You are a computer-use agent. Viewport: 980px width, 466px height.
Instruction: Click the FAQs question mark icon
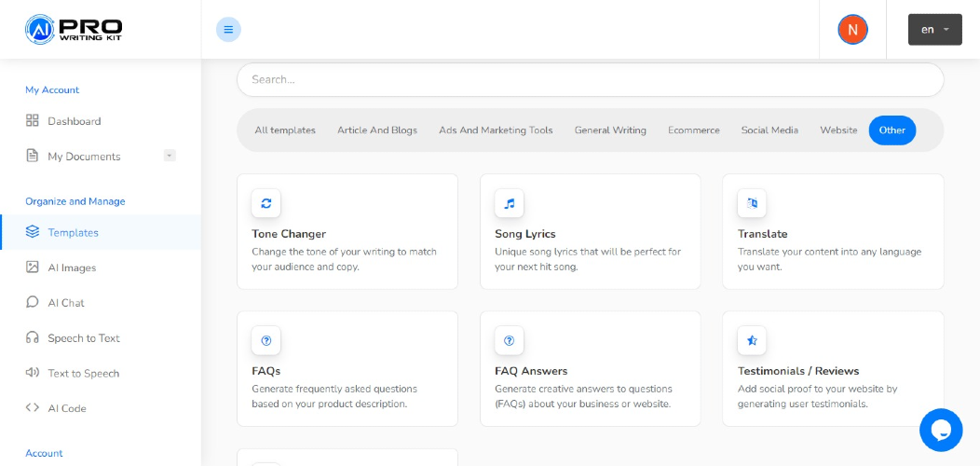click(x=266, y=340)
